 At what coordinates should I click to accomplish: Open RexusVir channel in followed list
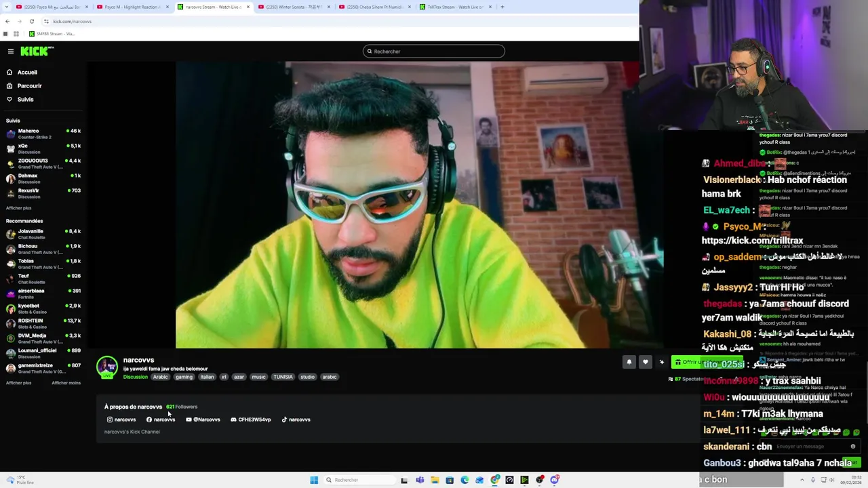coord(43,193)
